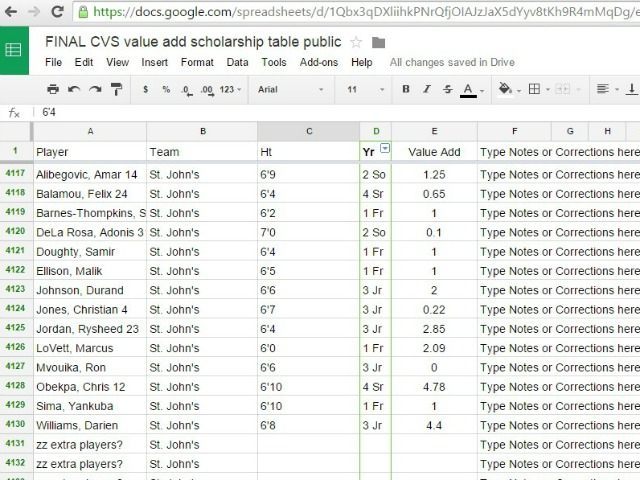Select column E header
The height and width of the screenshot is (480, 640).
pos(434,131)
